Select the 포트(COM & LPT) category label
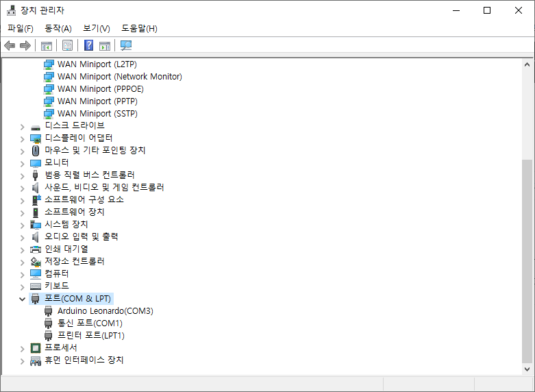This screenshot has height=392, width=535. 78,298
